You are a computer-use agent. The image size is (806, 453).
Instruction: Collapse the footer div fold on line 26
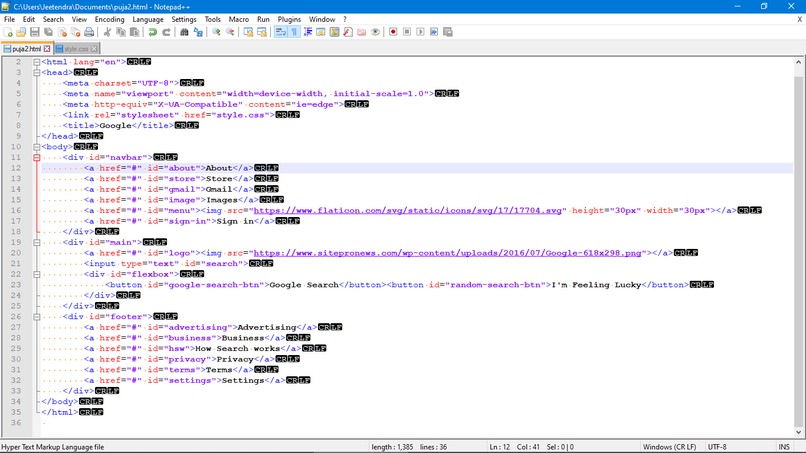point(36,317)
